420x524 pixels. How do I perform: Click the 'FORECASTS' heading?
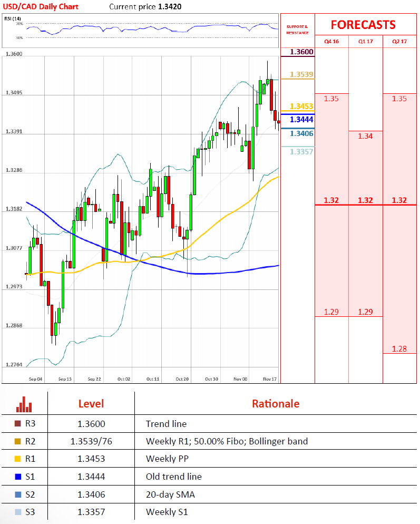click(363, 25)
